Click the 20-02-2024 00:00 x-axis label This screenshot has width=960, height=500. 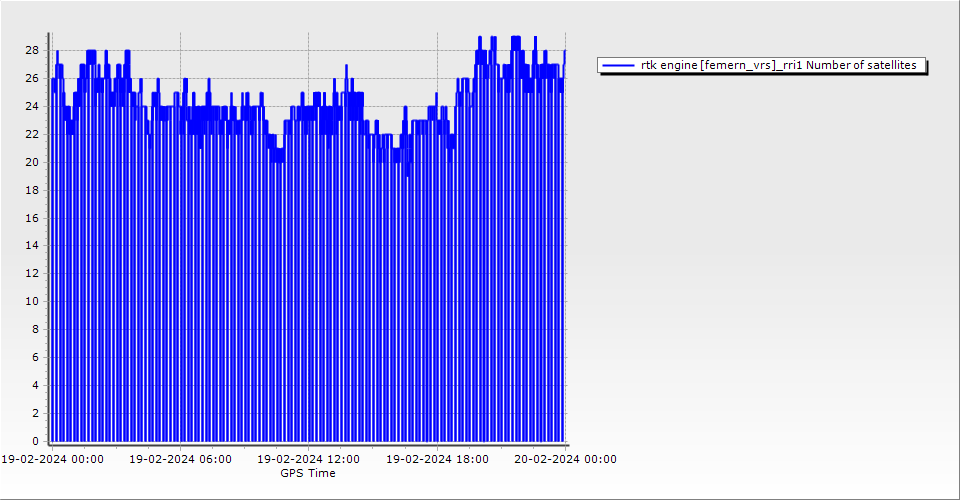[x=565, y=460]
